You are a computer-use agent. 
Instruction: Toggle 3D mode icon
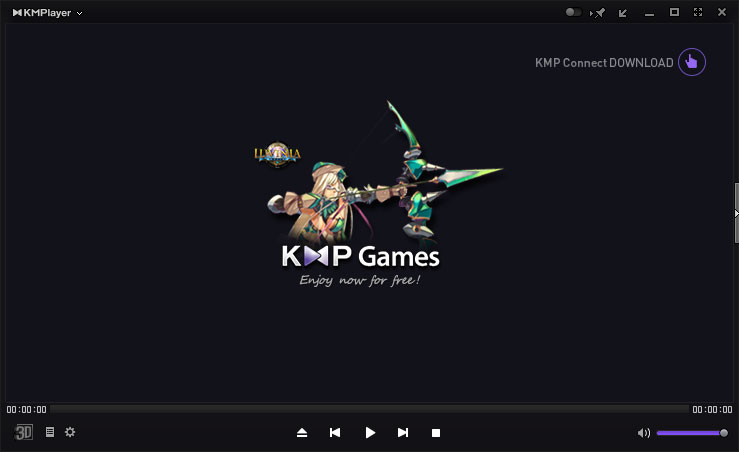coord(24,432)
